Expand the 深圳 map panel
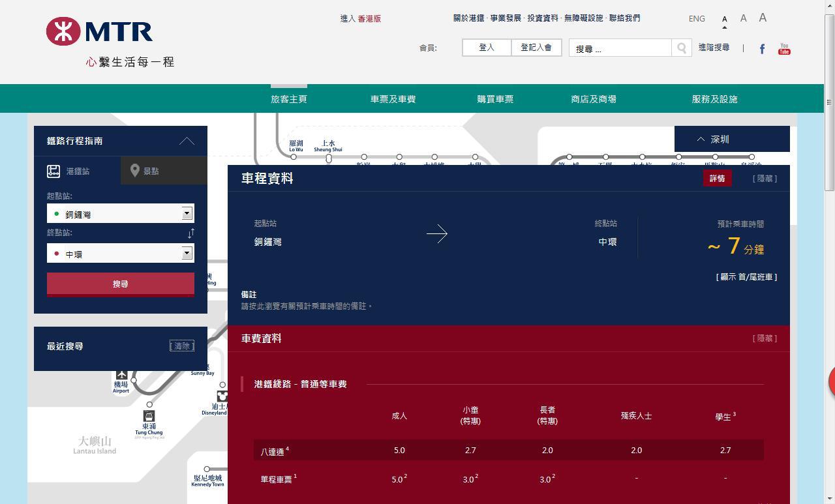The height and width of the screenshot is (504, 835). [732, 139]
